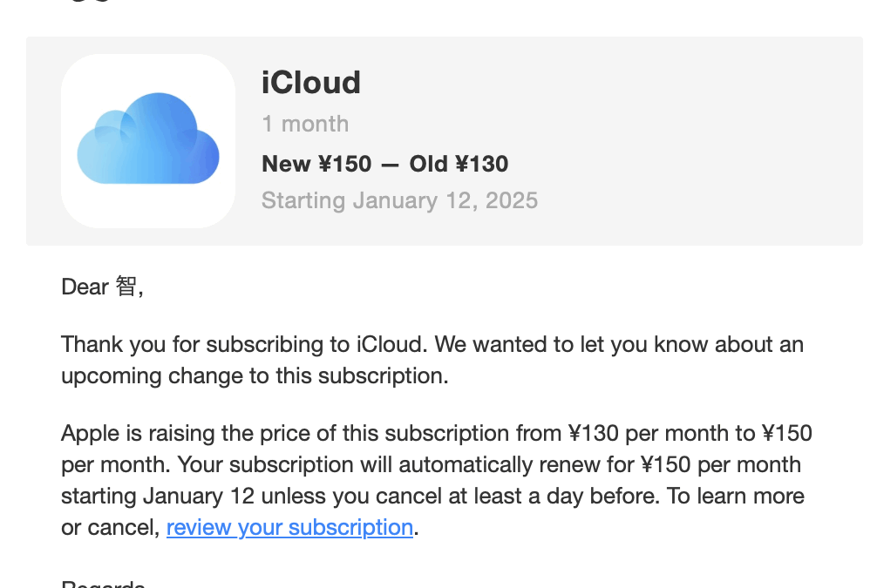Click the upcoming change to this subscription text

click(253, 376)
